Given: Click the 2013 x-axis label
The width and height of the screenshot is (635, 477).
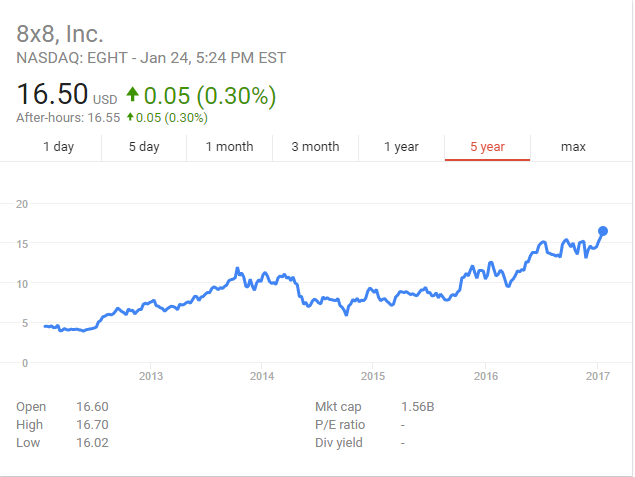Looking at the screenshot, I should [151, 376].
